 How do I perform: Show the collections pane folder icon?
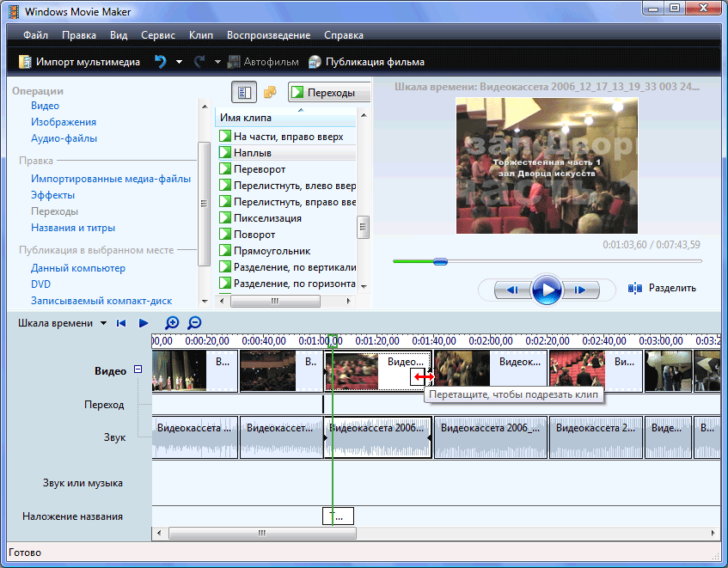tap(270, 92)
